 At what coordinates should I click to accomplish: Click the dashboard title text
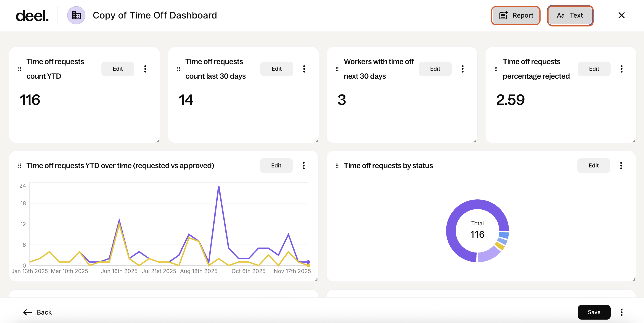click(x=155, y=16)
